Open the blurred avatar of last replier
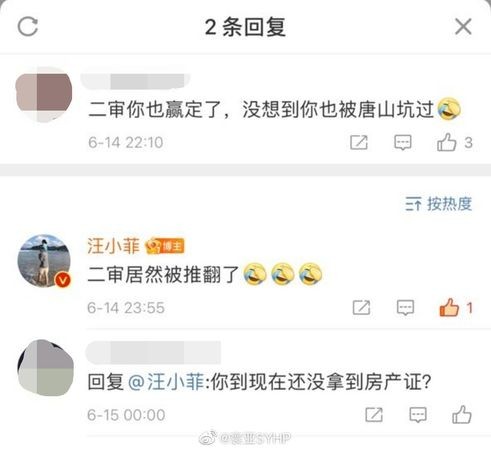The width and height of the screenshot is (491, 450). point(45,368)
